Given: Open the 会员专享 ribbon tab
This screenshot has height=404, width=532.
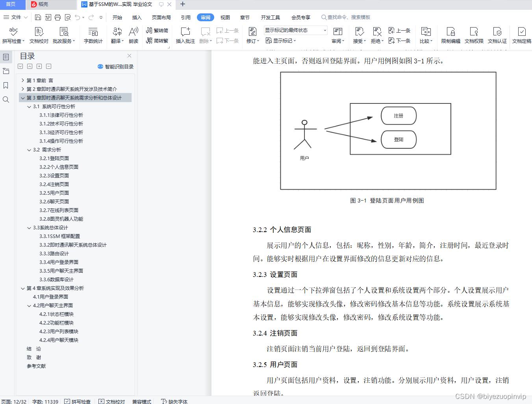Looking at the screenshot, I should click(301, 17).
